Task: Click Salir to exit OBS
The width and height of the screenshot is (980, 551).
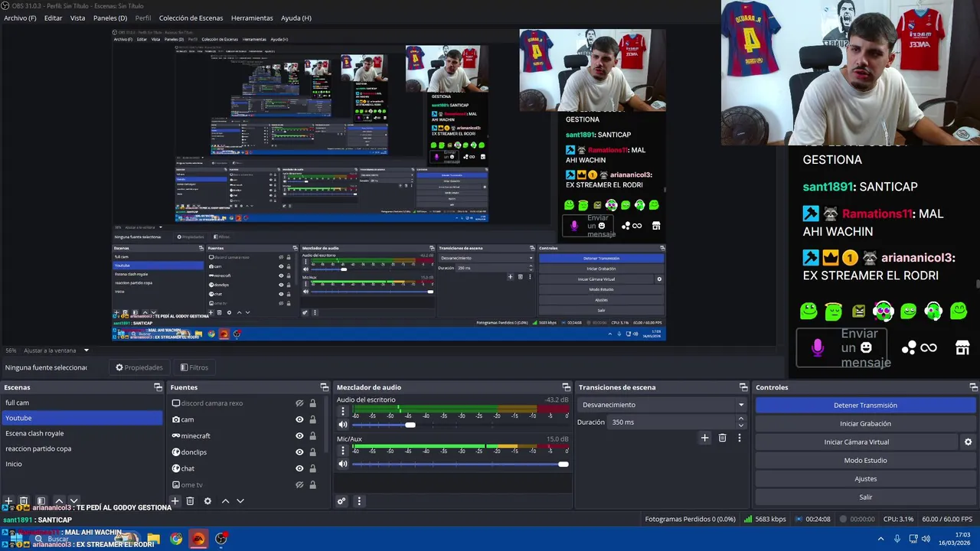Action: coord(865,497)
